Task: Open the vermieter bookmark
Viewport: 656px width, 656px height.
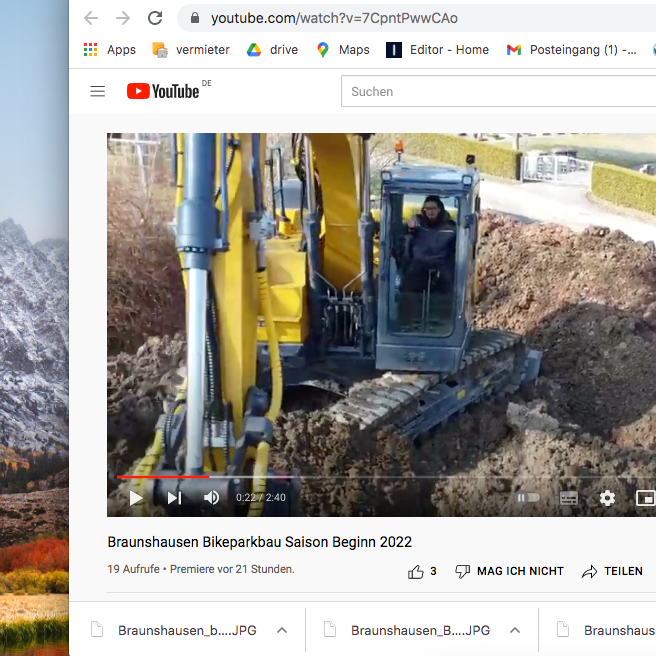Action: click(190, 50)
